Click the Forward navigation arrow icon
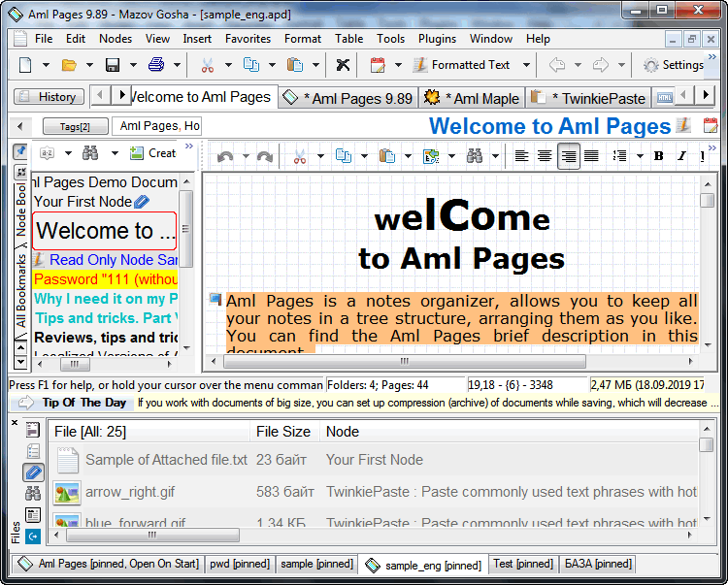The image size is (728, 585). pos(600,65)
